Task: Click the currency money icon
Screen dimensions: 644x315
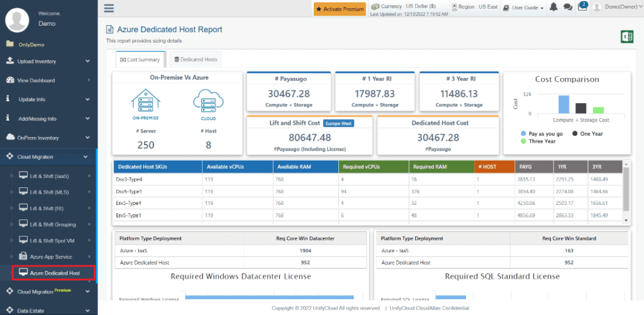Action: (x=375, y=6)
